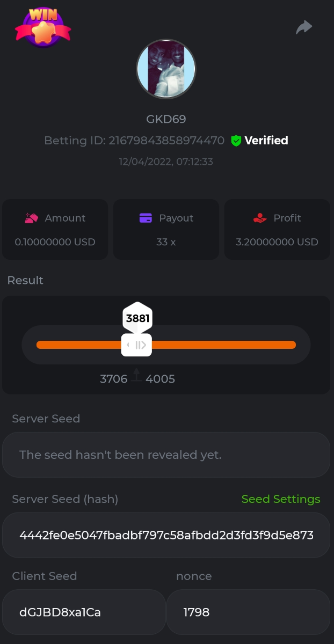Click the Profit 3.20000000 USD card

(x=277, y=230)
